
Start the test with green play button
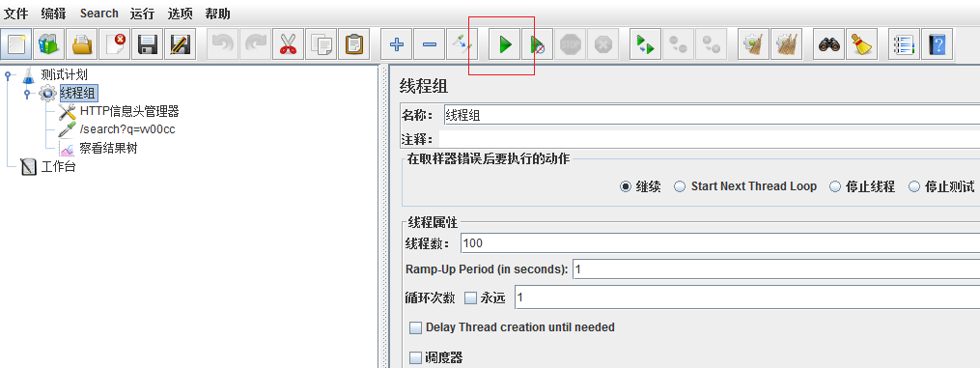coord(505,44)
